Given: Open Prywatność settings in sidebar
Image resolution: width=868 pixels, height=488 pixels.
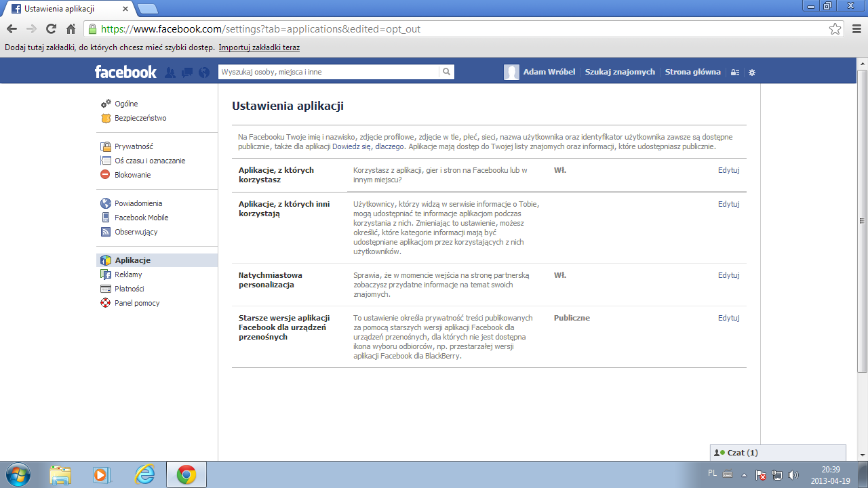Looking at the screenshot, I should (x=134, y=146).
